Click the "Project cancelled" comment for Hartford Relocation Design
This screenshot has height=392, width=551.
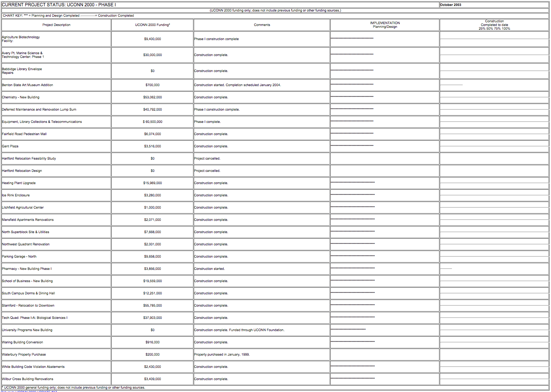pos(207,171)
